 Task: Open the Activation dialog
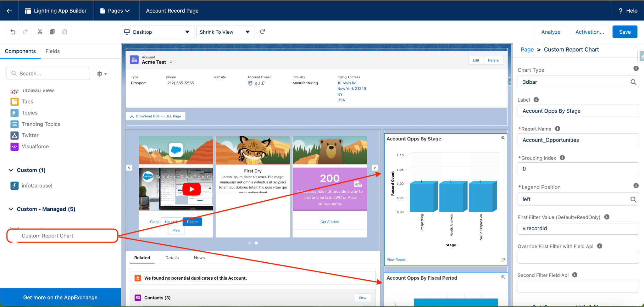coord(590,32)
